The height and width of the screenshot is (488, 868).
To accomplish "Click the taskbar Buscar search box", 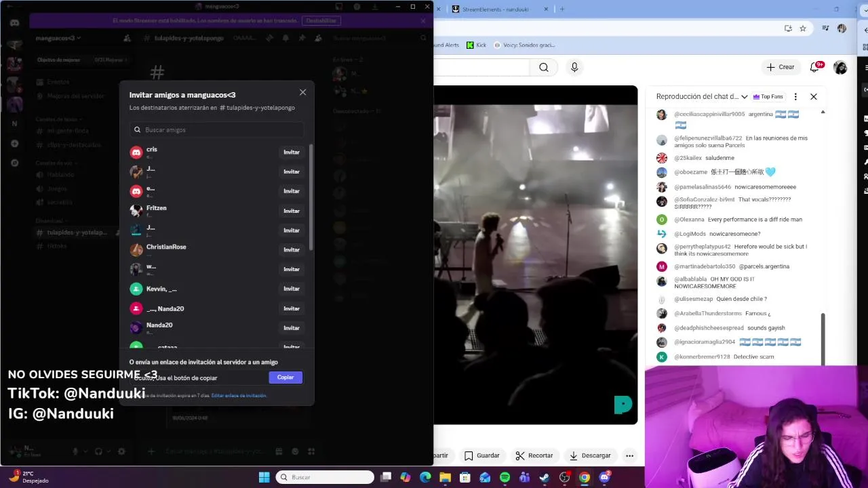I will point(325,477).
